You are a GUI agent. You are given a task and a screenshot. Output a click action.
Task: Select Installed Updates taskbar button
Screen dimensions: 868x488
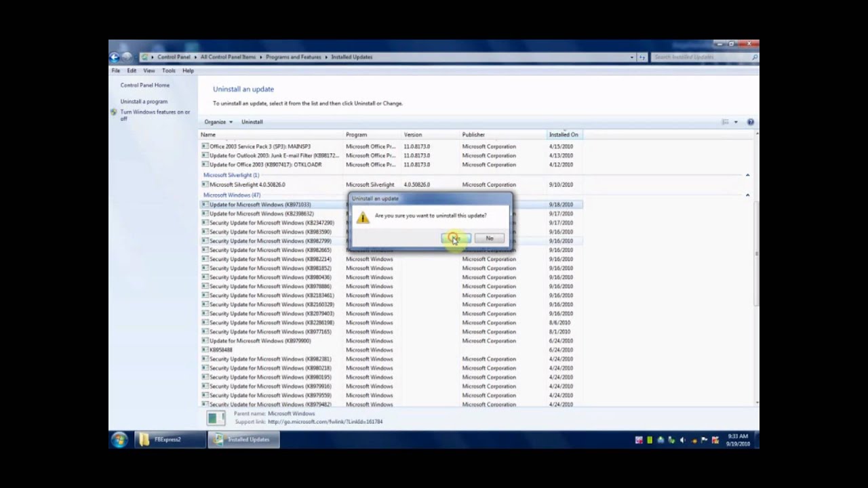click(x=243, y=439)
